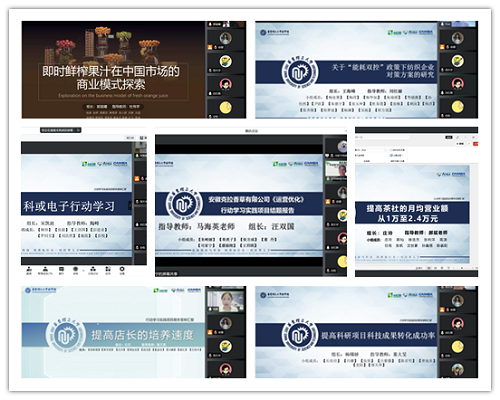Select the 即时鲜榨果汁 presentation slide
Image resolution: width=500 pixels, height=400 pixels.
[113, 70]
